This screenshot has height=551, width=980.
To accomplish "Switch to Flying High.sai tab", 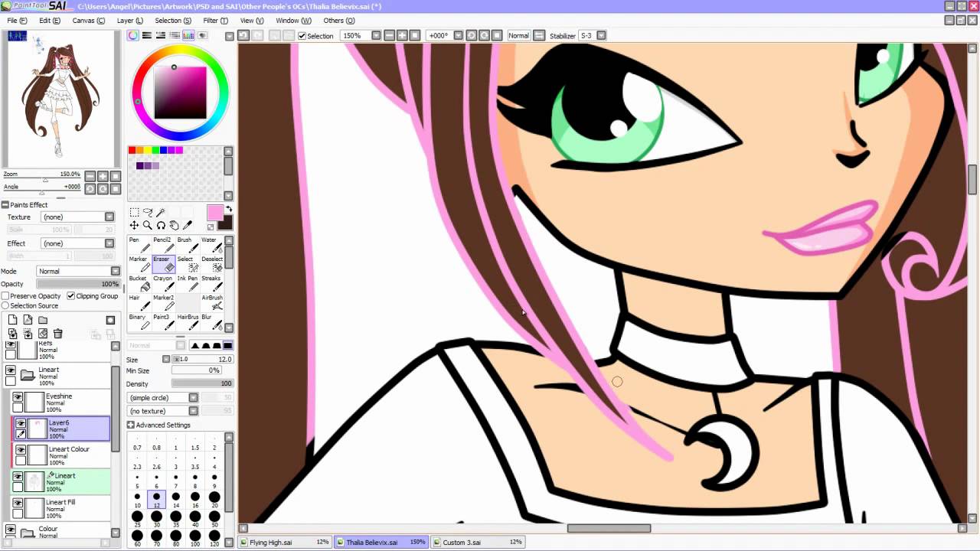I will point(285,543).
